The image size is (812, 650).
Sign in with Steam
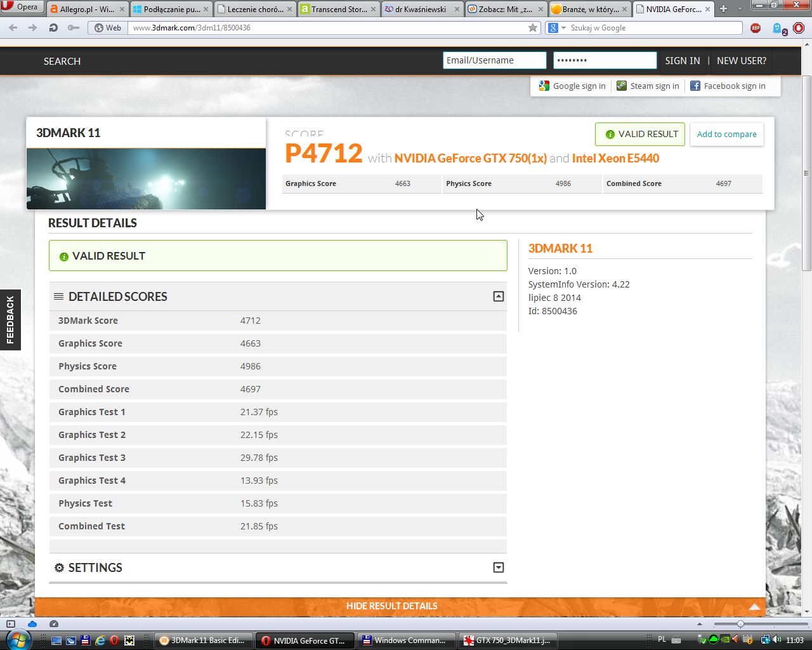648,86
